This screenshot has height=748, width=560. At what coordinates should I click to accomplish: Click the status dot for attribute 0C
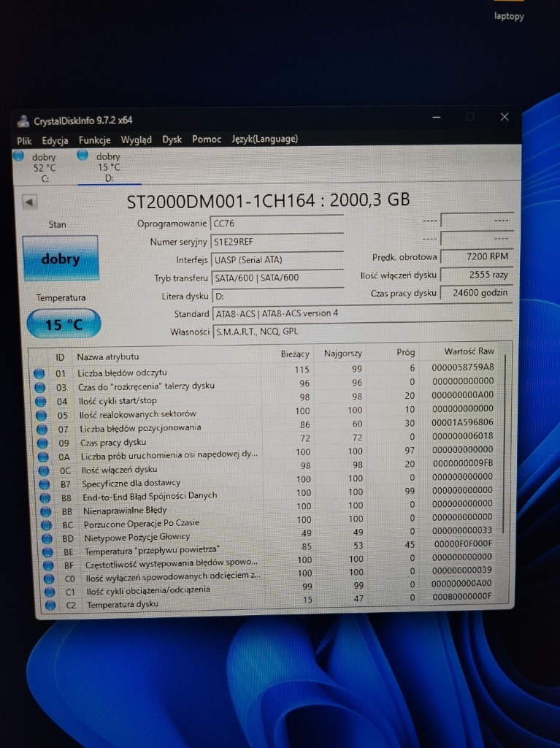pos(43,471)
